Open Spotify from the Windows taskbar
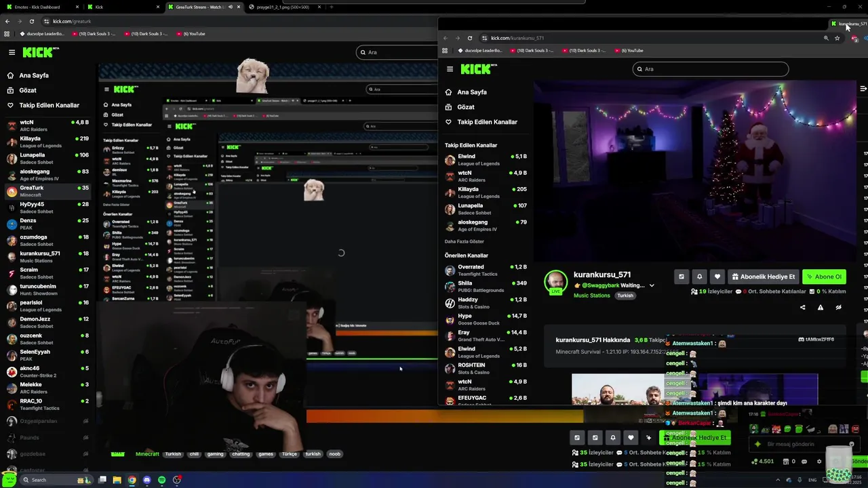The width and height of the screenshot is (868, 488). pyautogui.click(x=161, y=480)
